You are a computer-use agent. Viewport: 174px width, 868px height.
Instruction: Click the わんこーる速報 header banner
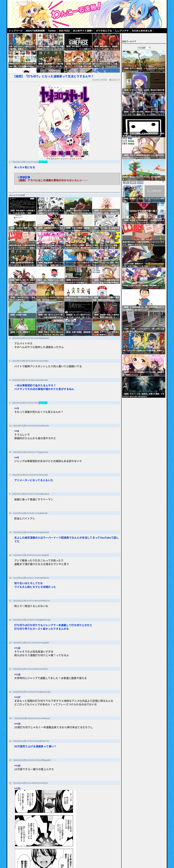(87, 14)
